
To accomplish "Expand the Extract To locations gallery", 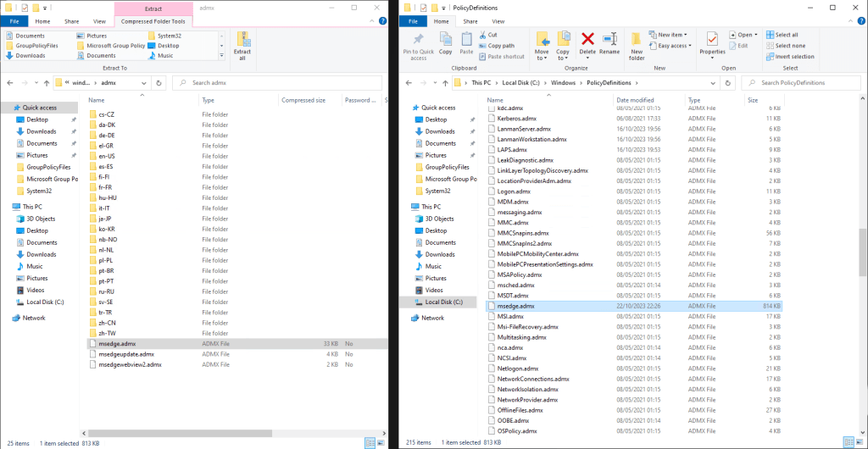I will click(222, 56).
